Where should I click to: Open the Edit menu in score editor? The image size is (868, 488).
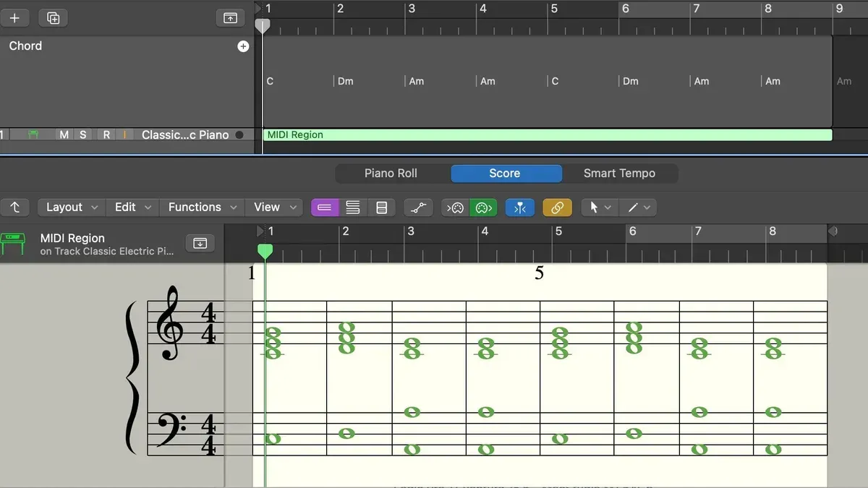132,207
